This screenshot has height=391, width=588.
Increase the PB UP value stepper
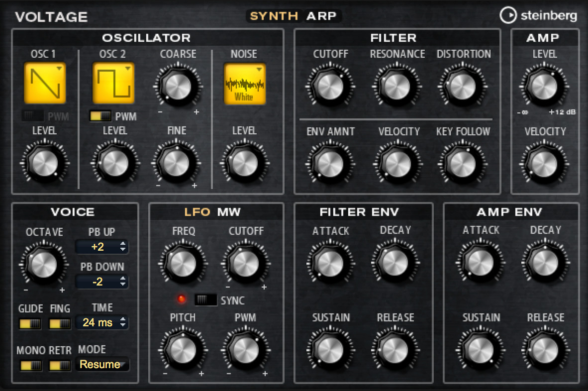123,244
